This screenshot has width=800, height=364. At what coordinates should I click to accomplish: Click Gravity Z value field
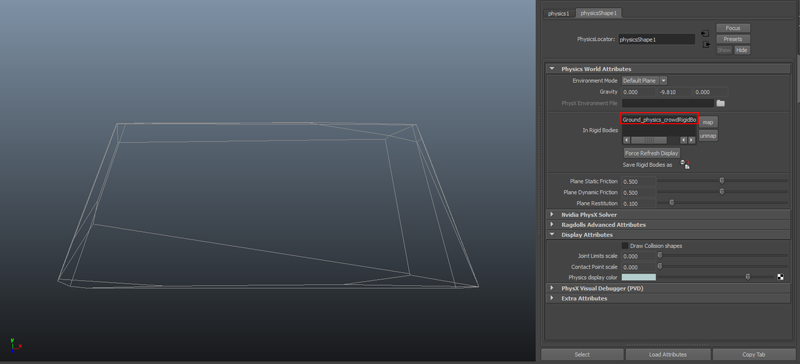point(710,92)
